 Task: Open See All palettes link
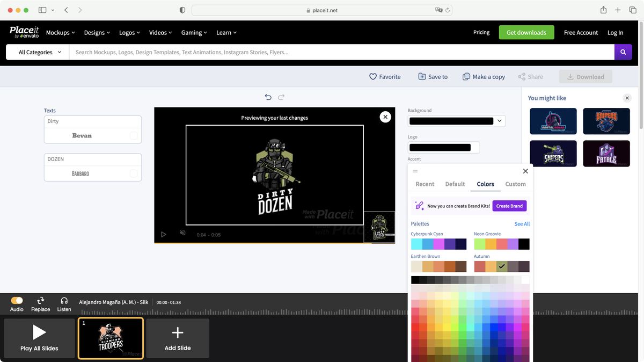pyautogui.click(x=522, y=223)
